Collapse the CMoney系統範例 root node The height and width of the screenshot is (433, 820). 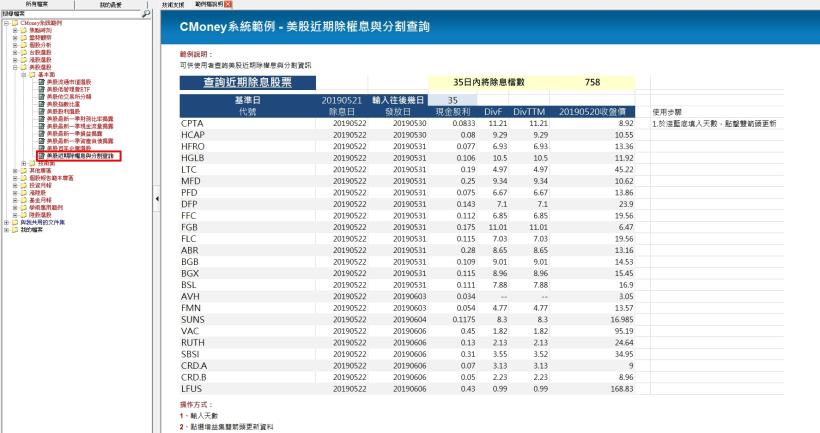point(6,23)
